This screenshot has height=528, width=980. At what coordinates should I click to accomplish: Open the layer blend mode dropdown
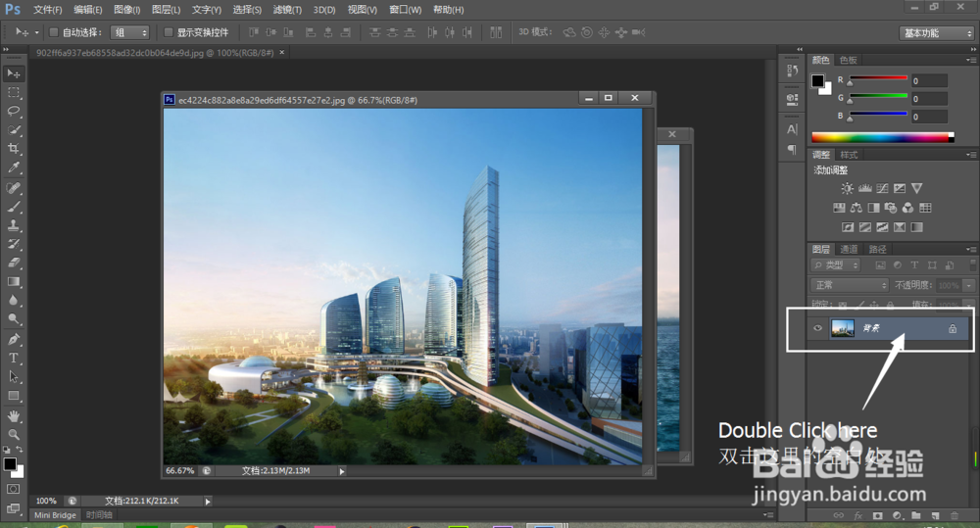tap(850, 285)
